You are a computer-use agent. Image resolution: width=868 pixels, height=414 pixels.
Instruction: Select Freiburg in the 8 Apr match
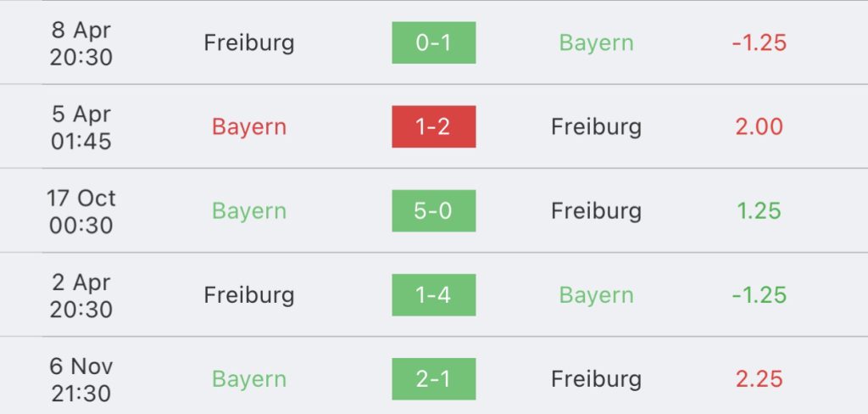point(248,43)
